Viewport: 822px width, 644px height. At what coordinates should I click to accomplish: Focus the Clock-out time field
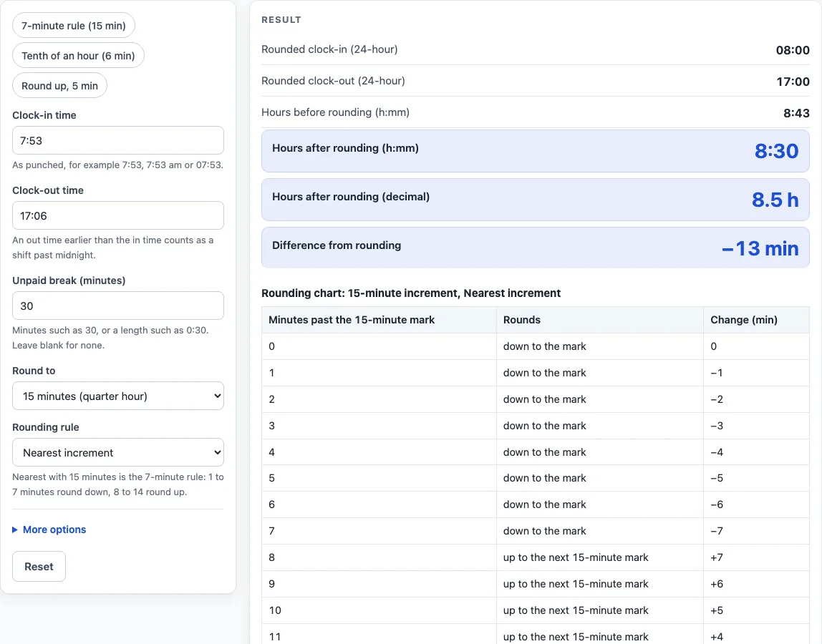click(x=118, y=215)
